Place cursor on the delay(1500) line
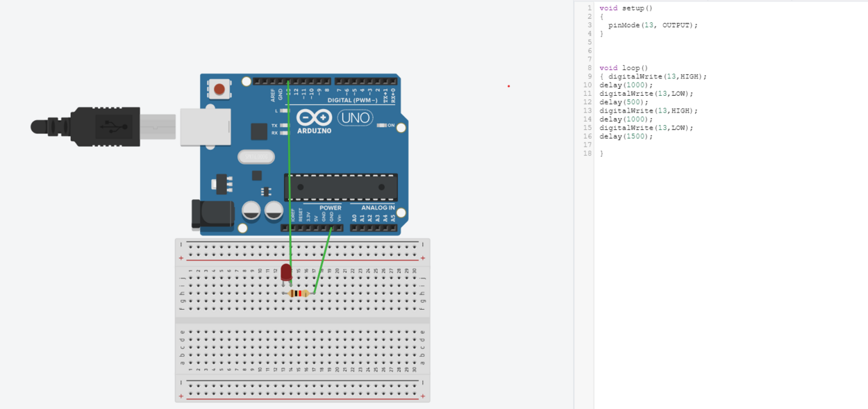The image size is (868, 409). (626, 136)
